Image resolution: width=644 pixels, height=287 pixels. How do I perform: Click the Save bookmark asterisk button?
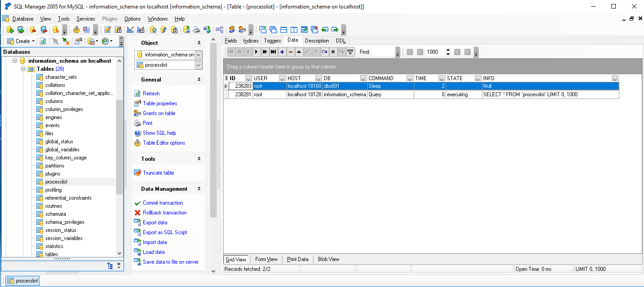[333, 52]
